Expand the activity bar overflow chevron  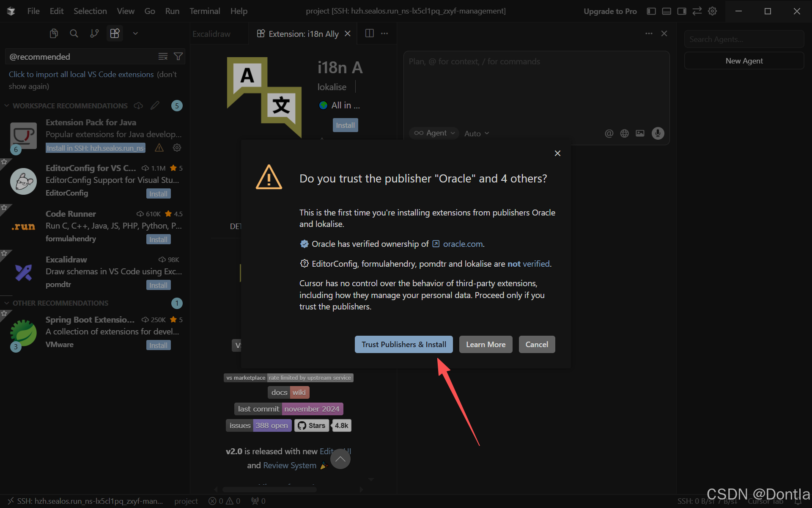point(135,33)
